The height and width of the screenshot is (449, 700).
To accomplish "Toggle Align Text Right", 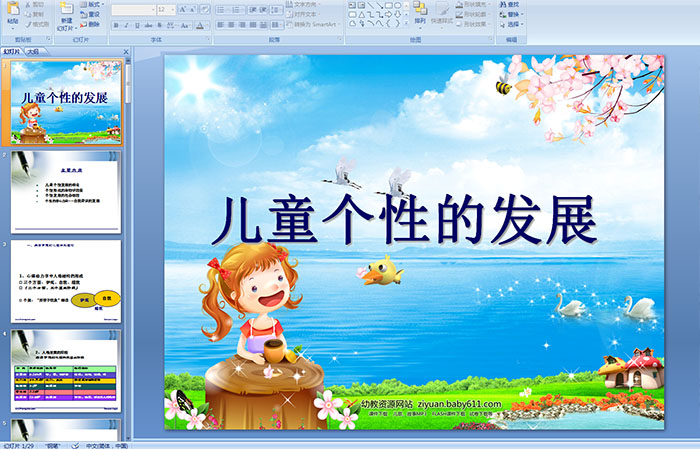I will coord(242,25).
